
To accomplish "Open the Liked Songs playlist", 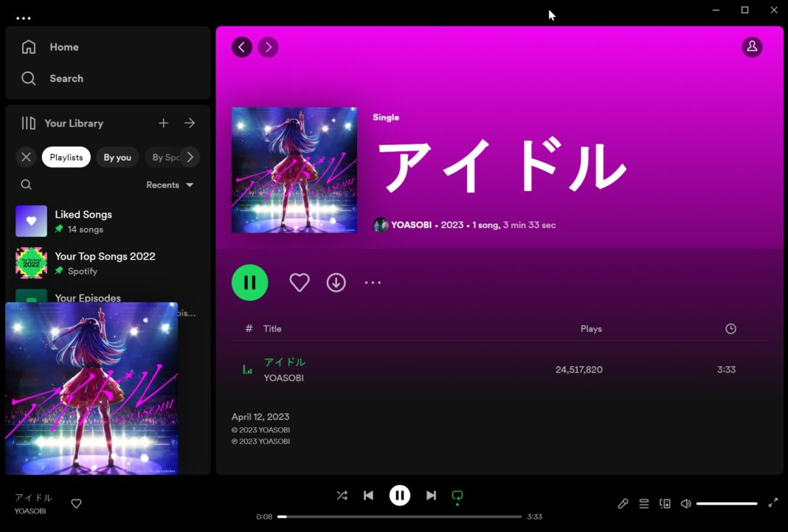I will tap(108, 221).
